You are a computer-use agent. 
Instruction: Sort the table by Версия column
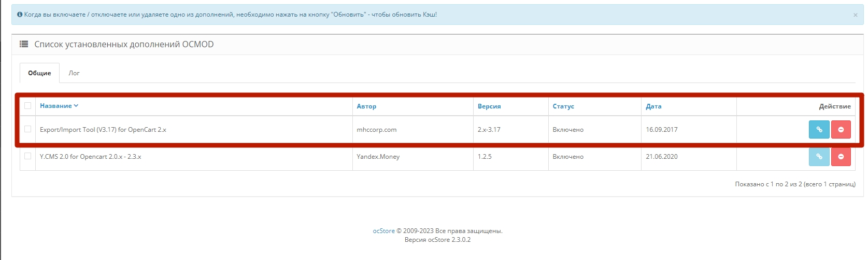click(489, 106)
